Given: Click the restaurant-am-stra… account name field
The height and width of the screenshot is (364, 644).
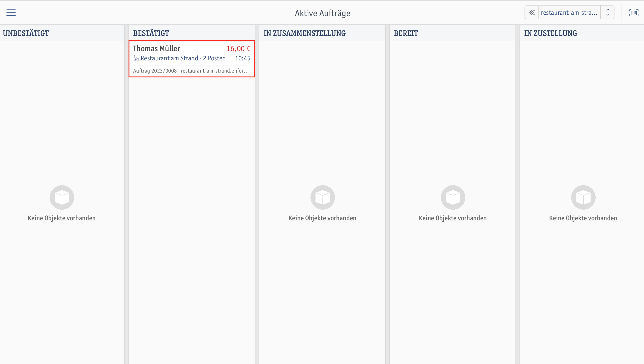Looking at the screenshot, I should [x=569, y=12].
